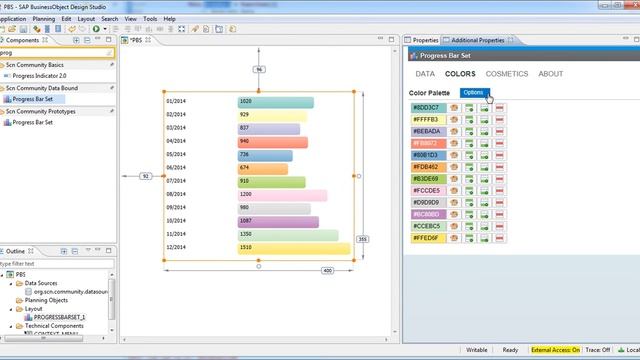Viewport: 640px width, 360px height.
Task: Click the Trace: Off status indicator
Action: pos(598,350)
